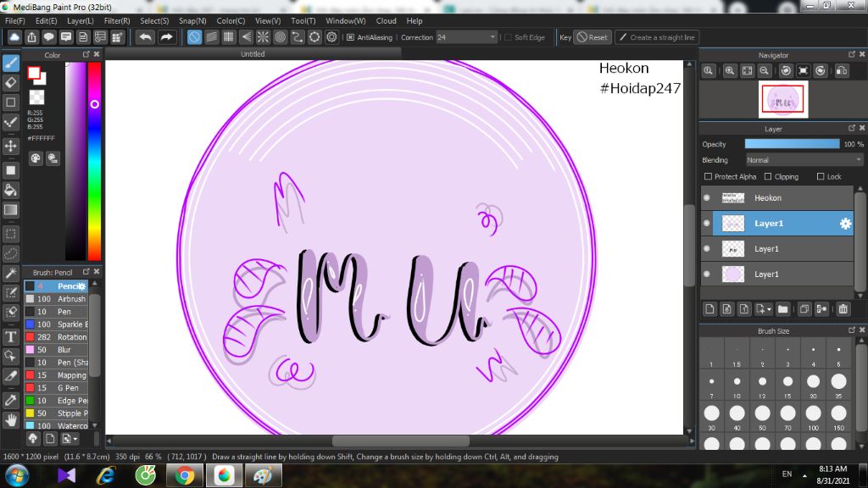Click the cloud icon in the toolbar
The height and width of the screenshot is (488, 868).
14,37
